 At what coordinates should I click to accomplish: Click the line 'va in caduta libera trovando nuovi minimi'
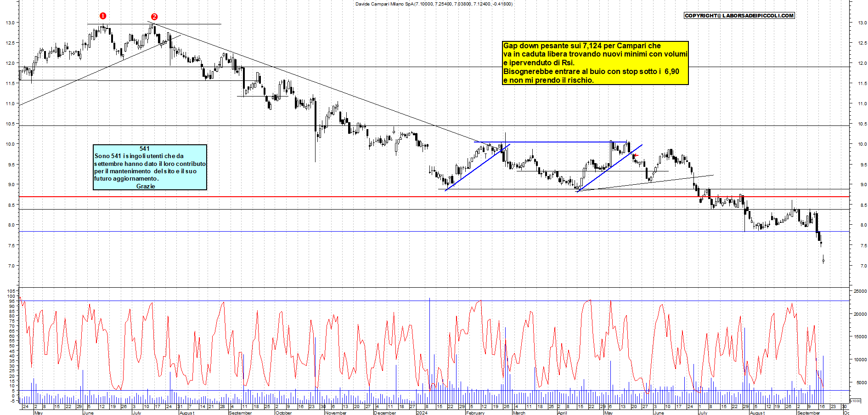click(x=595, y=54)
